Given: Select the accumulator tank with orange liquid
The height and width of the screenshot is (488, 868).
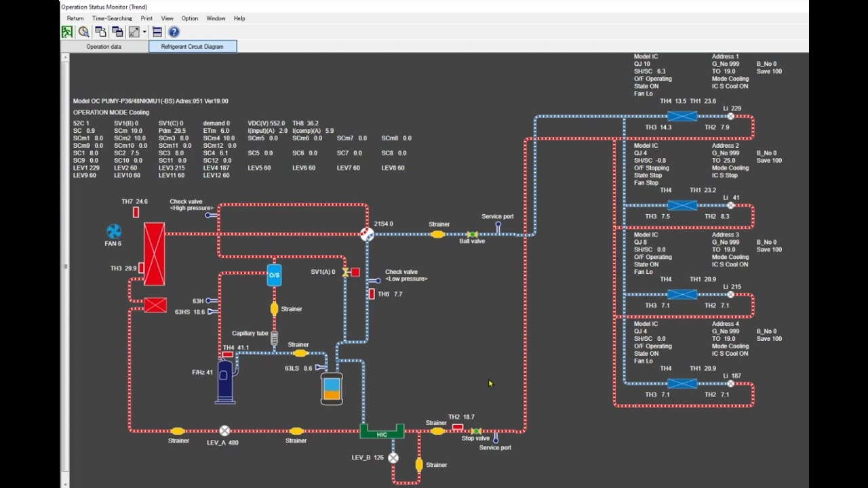Looking at the screenshot, I should pyautogui.click(x=332, y=388).
